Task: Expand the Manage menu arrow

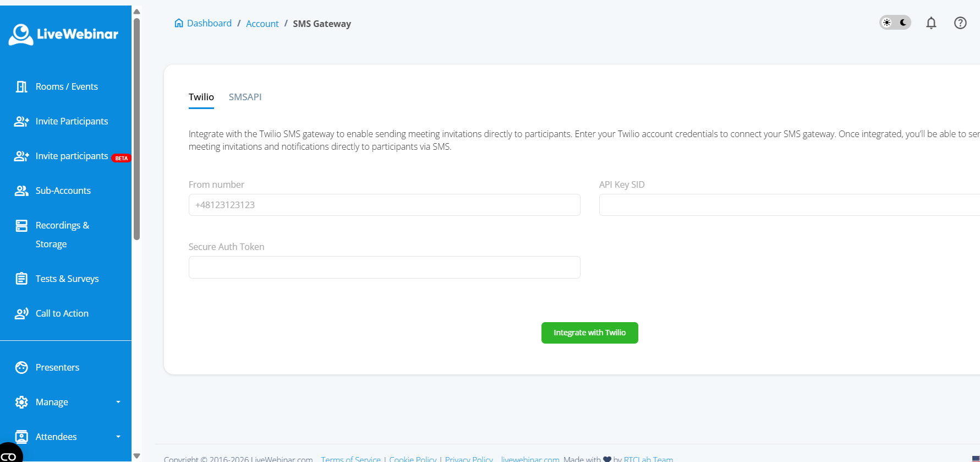Action: [x=118, y=402]
